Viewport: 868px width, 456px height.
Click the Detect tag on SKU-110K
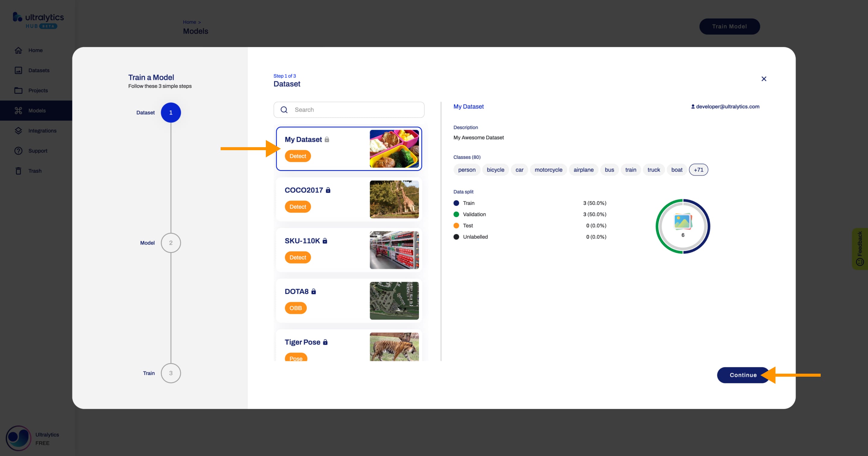pyautogui.click(x=297, y=257)
